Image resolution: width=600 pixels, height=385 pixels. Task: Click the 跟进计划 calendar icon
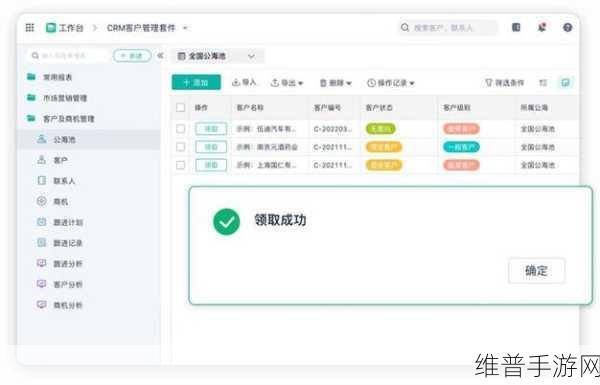click(41, 222)
